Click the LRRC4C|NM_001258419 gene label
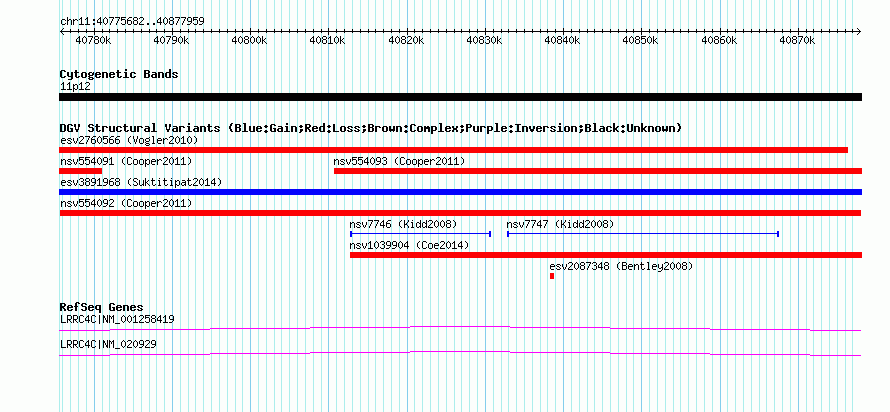890x412 pixels. coord(117,319)
